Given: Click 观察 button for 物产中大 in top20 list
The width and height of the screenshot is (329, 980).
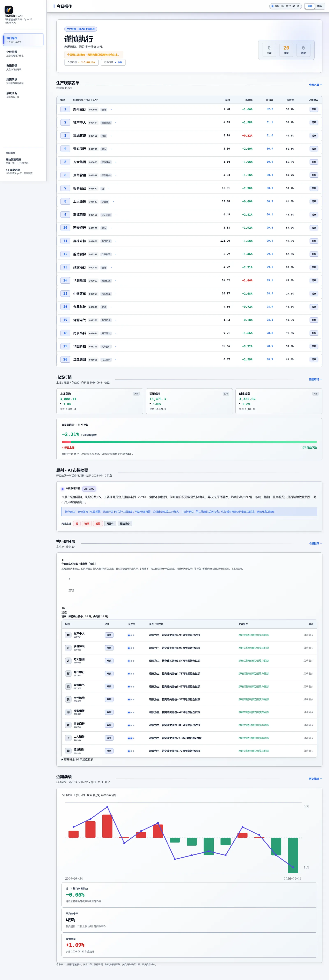Looking at the screenshot, I should coord(314,122).
